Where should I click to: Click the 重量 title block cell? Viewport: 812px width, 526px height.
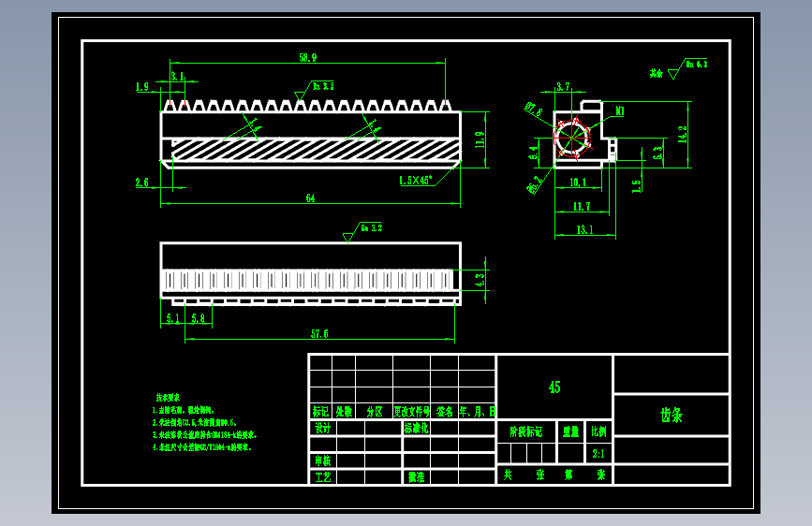coord(570,431)
